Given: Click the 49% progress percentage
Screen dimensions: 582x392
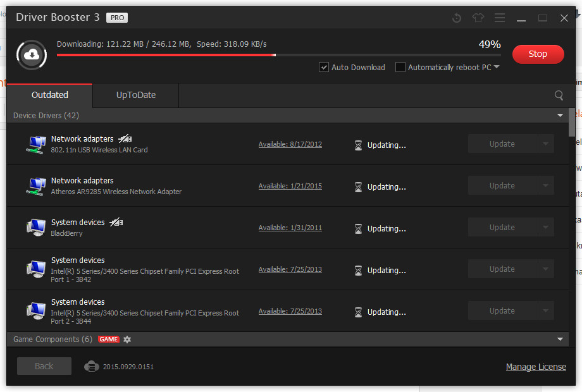Looking at the screenshot, I should coord(490,44).
